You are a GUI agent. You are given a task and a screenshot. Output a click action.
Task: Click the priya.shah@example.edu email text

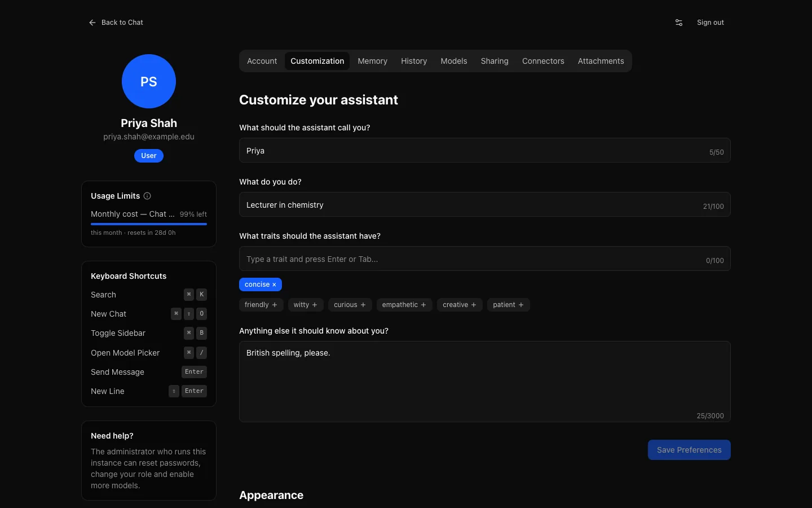149,137
